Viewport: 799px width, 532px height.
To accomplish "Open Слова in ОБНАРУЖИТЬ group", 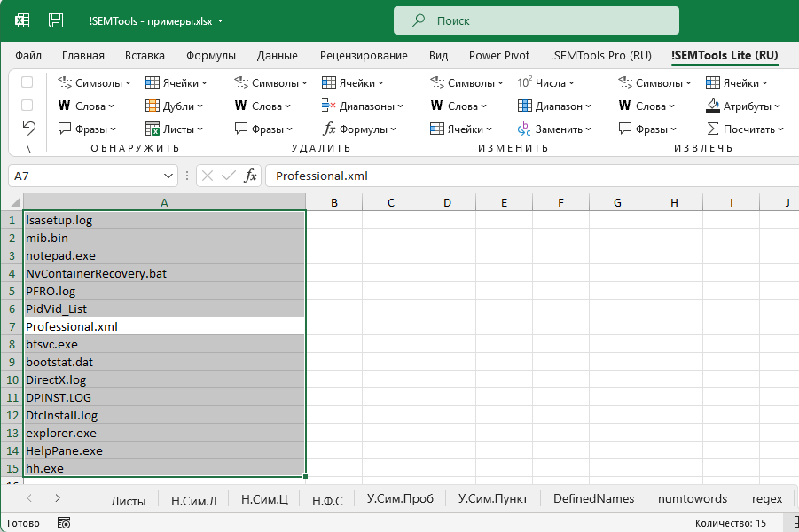I will tap(86, 106).
